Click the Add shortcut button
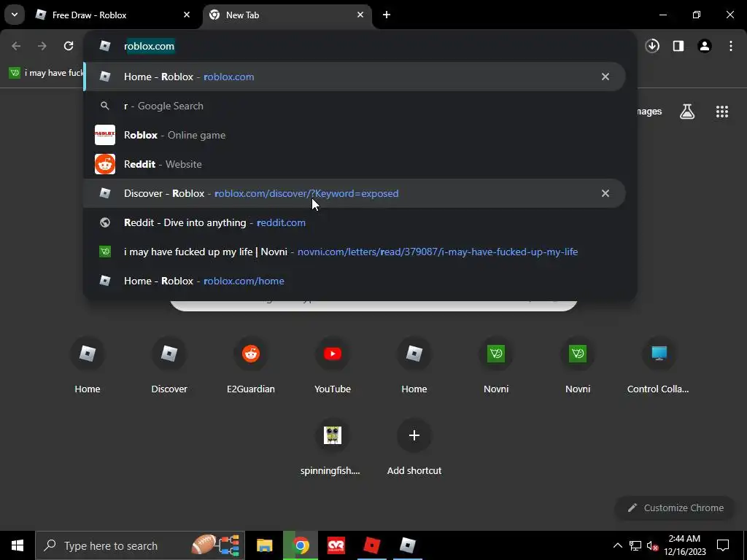Viewport: 747px width, 560px height. click(414, 448)
